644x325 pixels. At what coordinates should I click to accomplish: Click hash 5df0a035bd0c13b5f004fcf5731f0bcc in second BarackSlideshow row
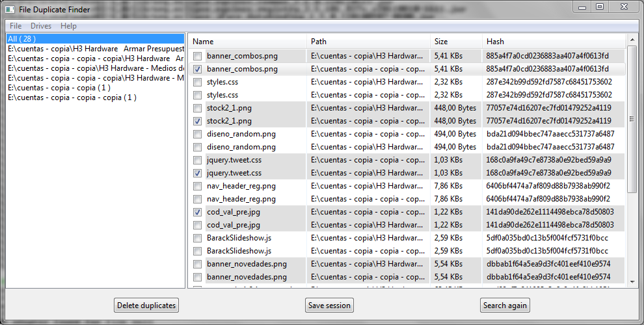[547, 251]
